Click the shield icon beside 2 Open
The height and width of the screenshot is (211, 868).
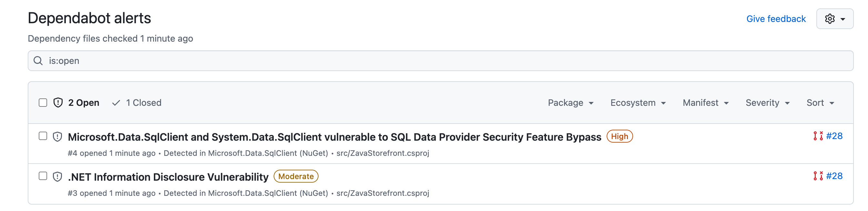coord(58,103)
